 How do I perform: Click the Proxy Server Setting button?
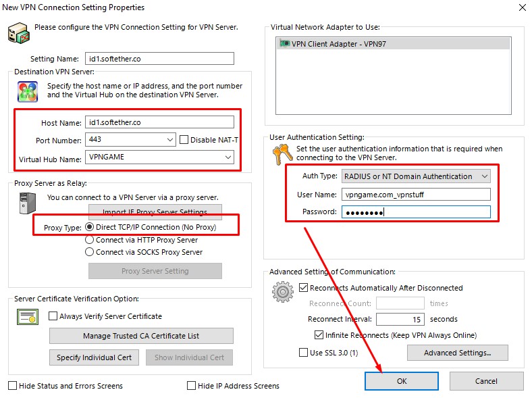[x=155, y=271]
